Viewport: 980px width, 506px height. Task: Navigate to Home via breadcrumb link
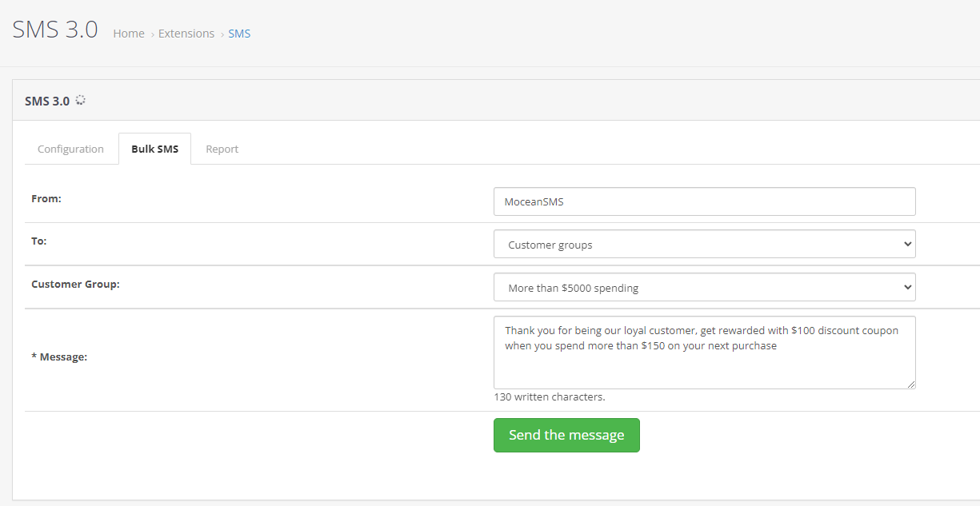128,34
